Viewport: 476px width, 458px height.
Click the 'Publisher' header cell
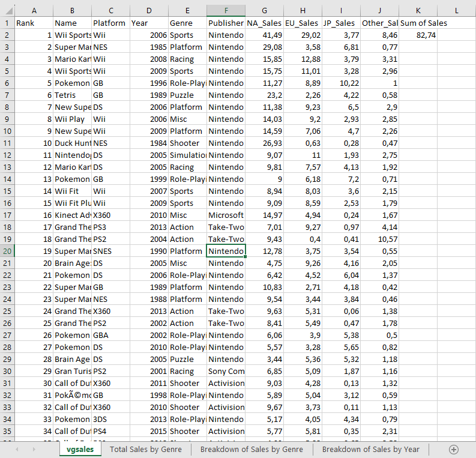tap(226, 23)
